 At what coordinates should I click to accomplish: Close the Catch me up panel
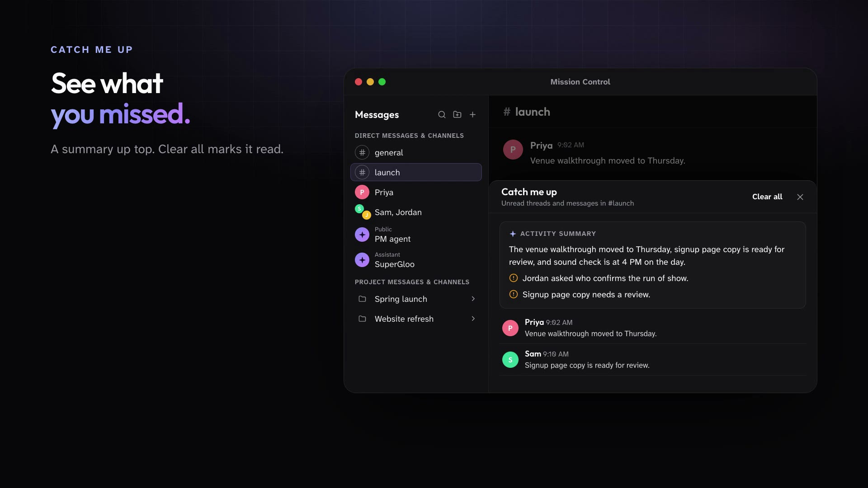coord(800,197)
